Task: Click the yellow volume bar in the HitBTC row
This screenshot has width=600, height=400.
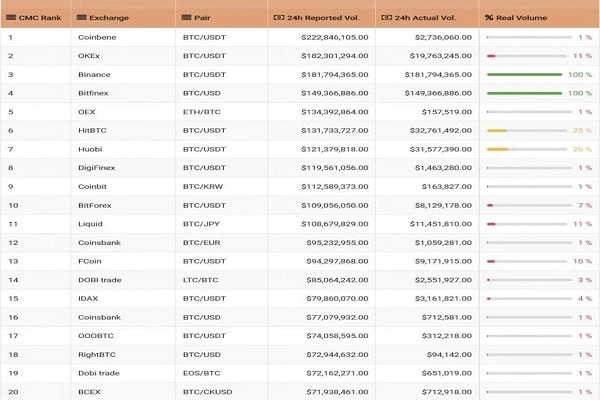Action: pos(497,131)
